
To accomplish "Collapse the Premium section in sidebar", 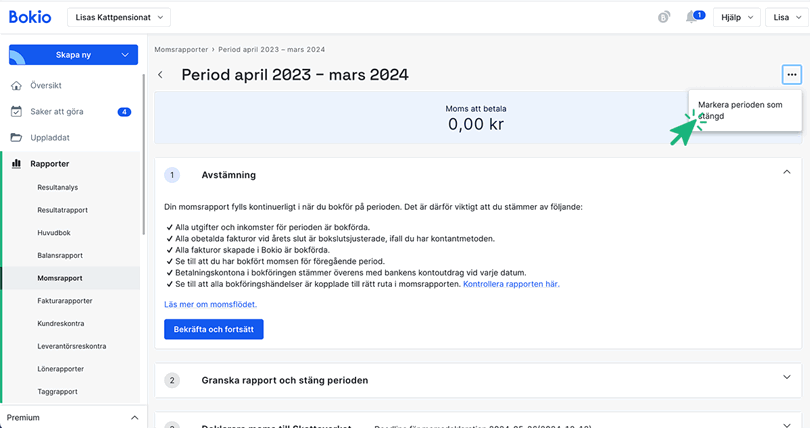I will point(135,417).
